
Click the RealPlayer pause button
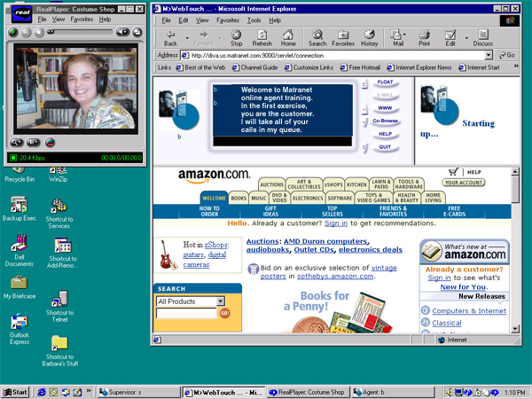[x=26, y=32]
